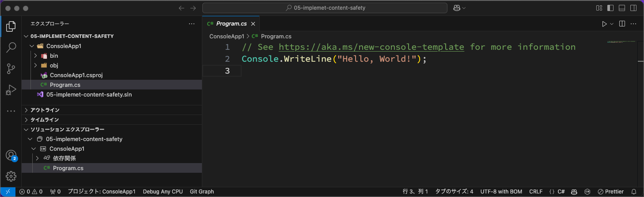644x197 pixels.
Task: Click Debug Any CPU in the status bar
Action: click(x=163, y=192)
